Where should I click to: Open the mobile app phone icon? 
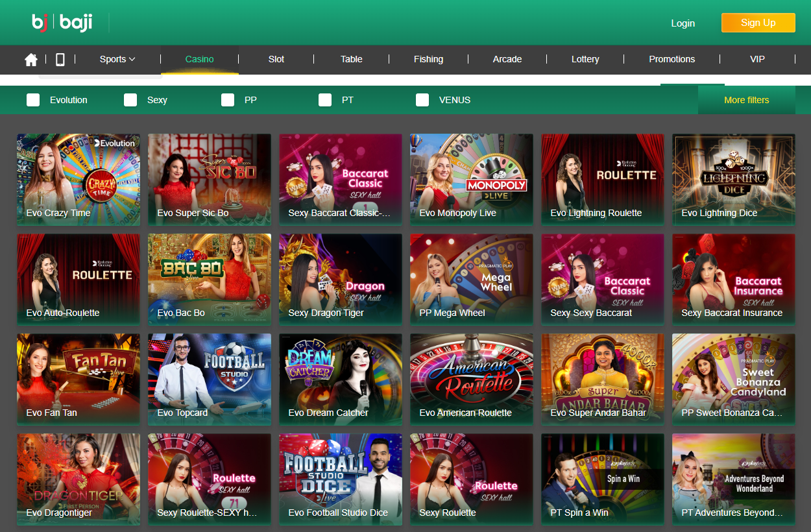tap(60, 60)
